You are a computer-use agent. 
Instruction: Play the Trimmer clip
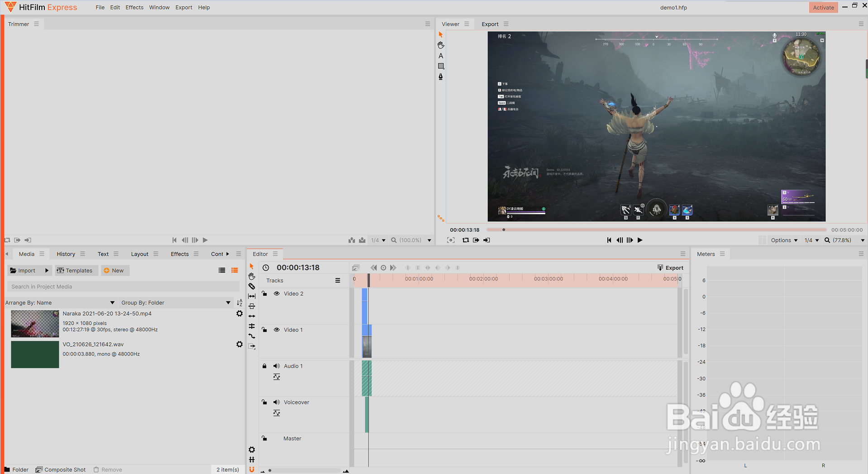(x=205, y=240)
